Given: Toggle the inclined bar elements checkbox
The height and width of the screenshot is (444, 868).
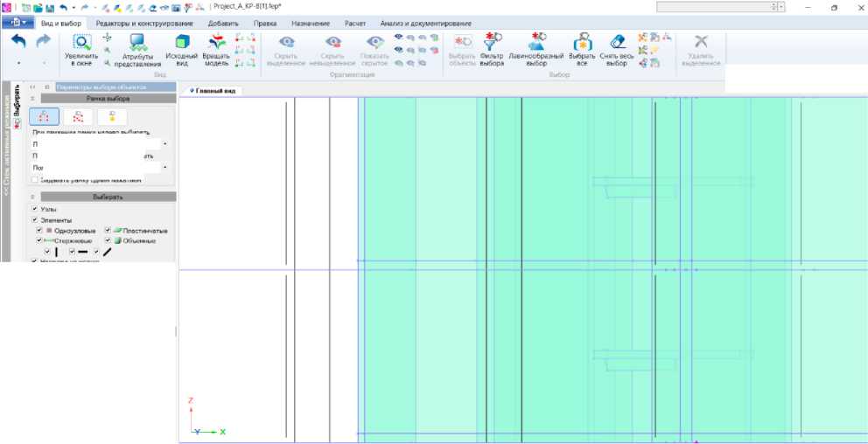Looking at the screenshot, I should click(97, 252).
